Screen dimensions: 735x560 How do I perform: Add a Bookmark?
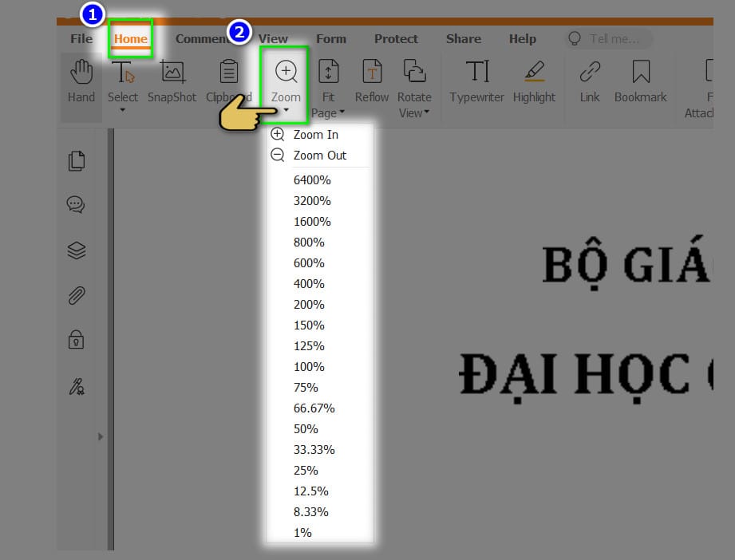(640, 81)
